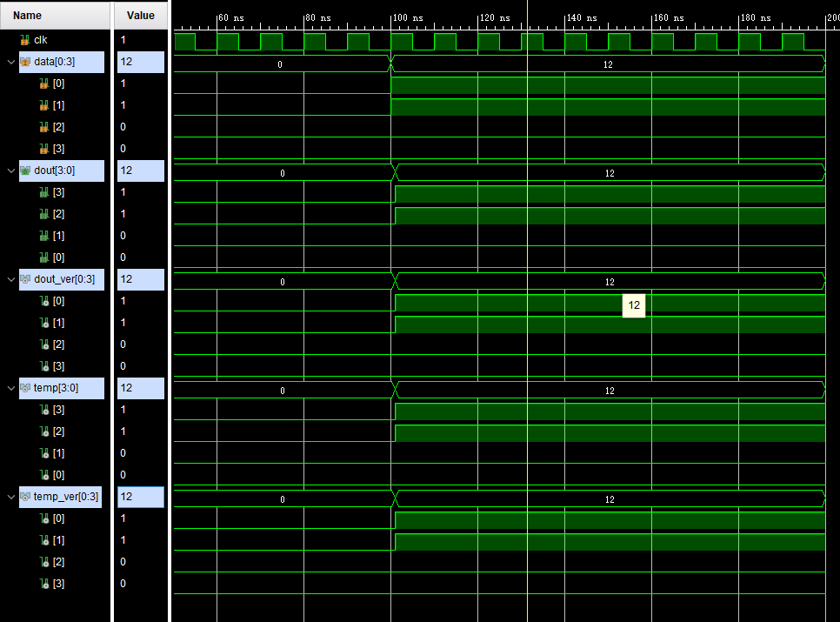Screen dimensions: 840x622
Task: Collapse the data[0:3] bus
Action: [x=10, y=62]
